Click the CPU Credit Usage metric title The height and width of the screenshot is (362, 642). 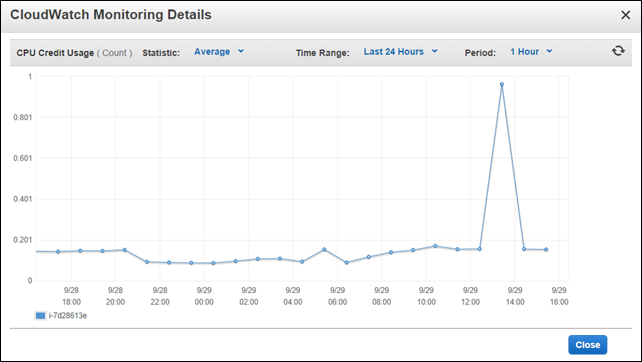click(55, 53)
